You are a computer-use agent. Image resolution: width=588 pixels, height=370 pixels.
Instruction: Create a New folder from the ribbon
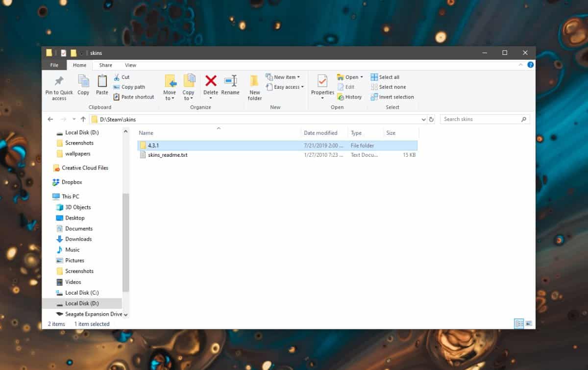pyautogui.click(x=254, y=87)
